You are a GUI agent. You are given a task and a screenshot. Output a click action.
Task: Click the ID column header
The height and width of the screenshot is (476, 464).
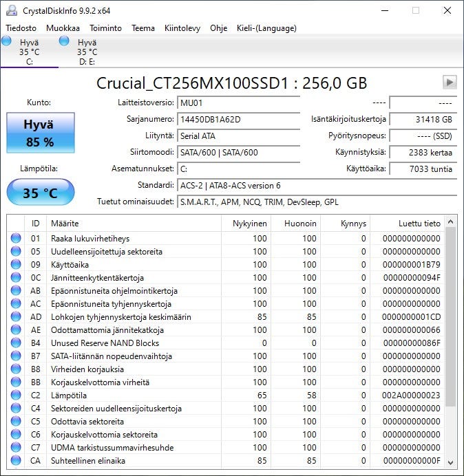[x=36, y=224]
